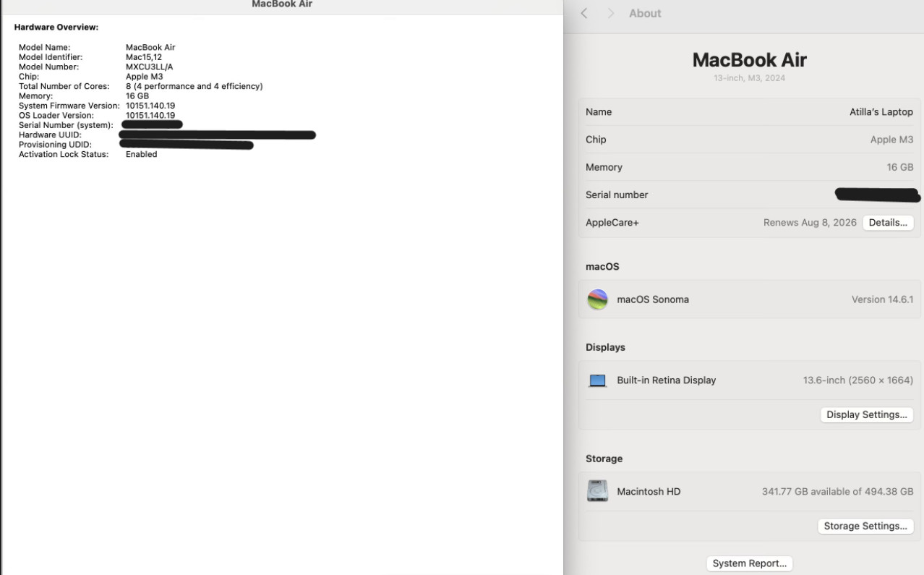Click the Hardware Overview heading

click(x=56, y=27)
